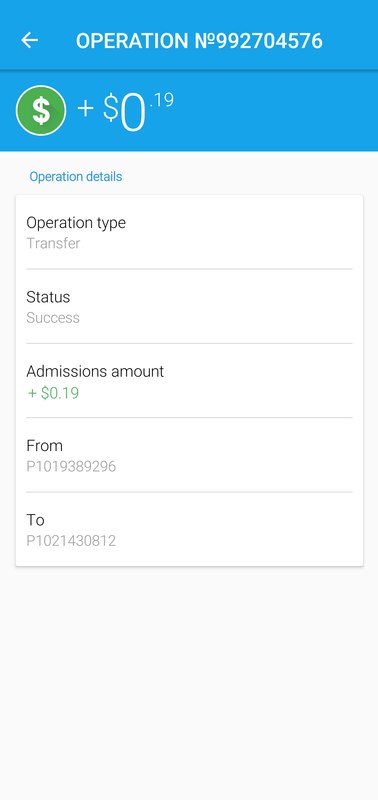Select the Operation type row
The image size is (378, 800).
click(x=189, y=233)
